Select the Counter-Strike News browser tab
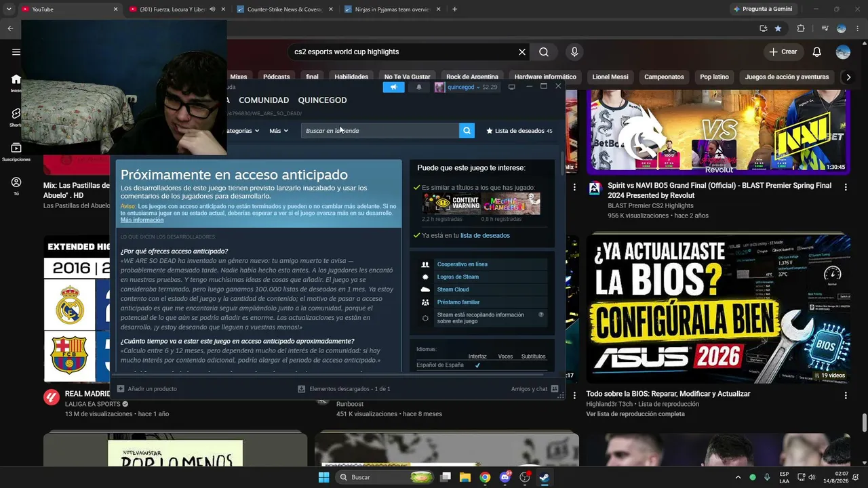 pyautogui.click(x=285, y=9)
